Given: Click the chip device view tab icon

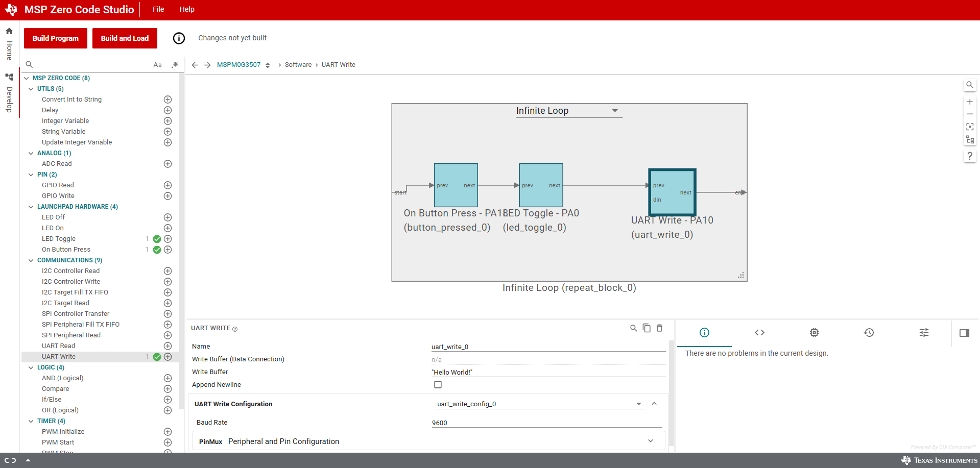Looking at the screenshot, I should click(814, 333).
